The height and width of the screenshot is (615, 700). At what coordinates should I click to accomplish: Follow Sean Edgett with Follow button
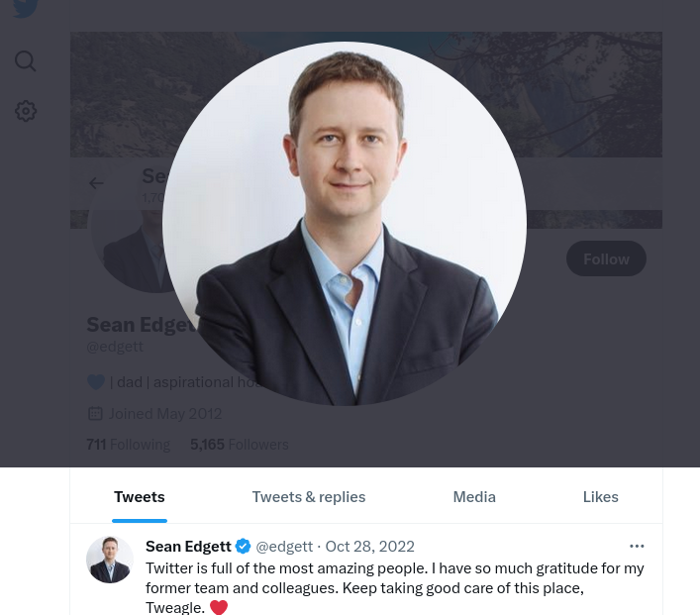coord(606,258)
